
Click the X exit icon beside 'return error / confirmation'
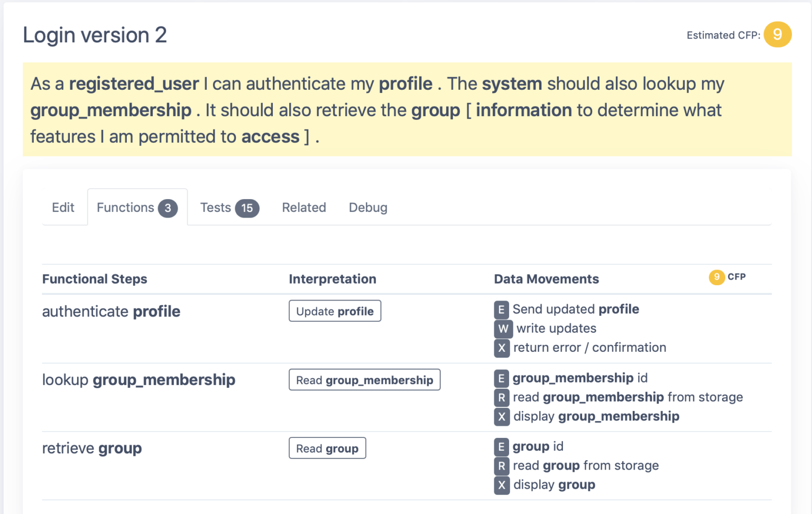pos(501,348)
